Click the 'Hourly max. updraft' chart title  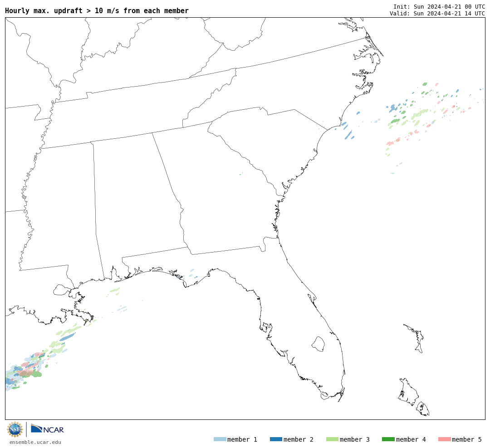[x=97, y=10]
